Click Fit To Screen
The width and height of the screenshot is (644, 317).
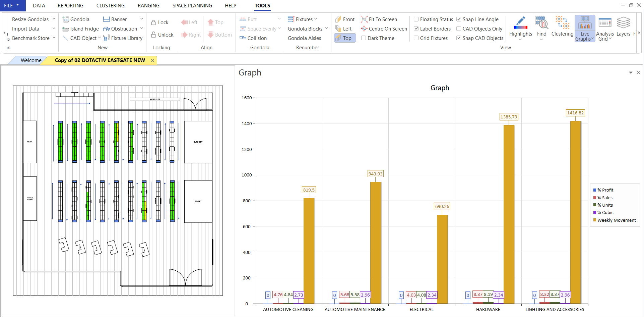click(379, 19)
